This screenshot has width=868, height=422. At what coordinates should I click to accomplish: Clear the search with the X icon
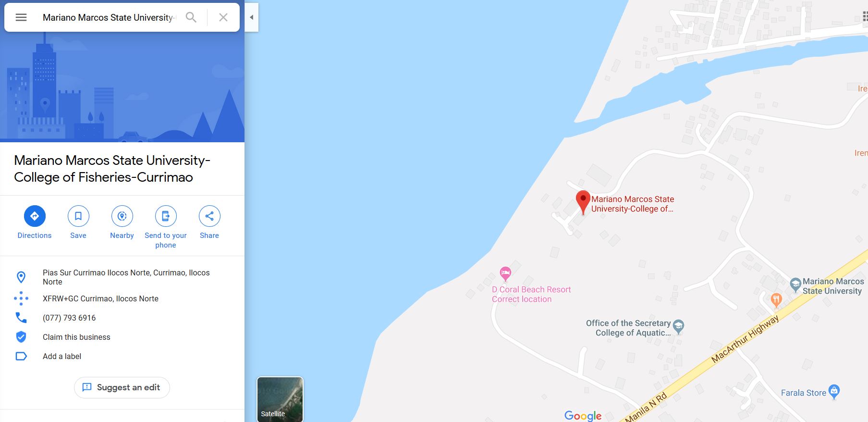coord(223,17)
